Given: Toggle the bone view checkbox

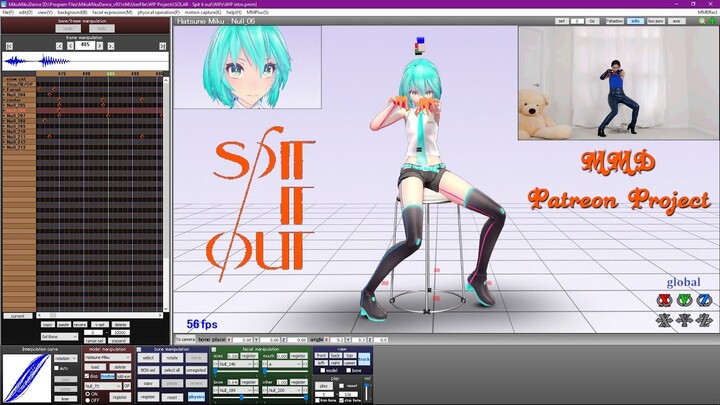Looking at the screenshot, I should pos(349,370).
